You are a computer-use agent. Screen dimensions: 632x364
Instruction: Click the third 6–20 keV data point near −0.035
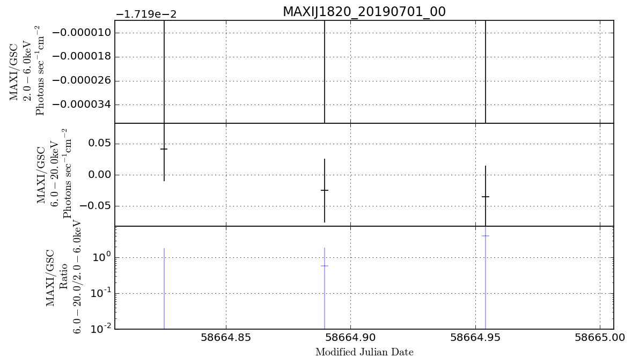(486, 197)
